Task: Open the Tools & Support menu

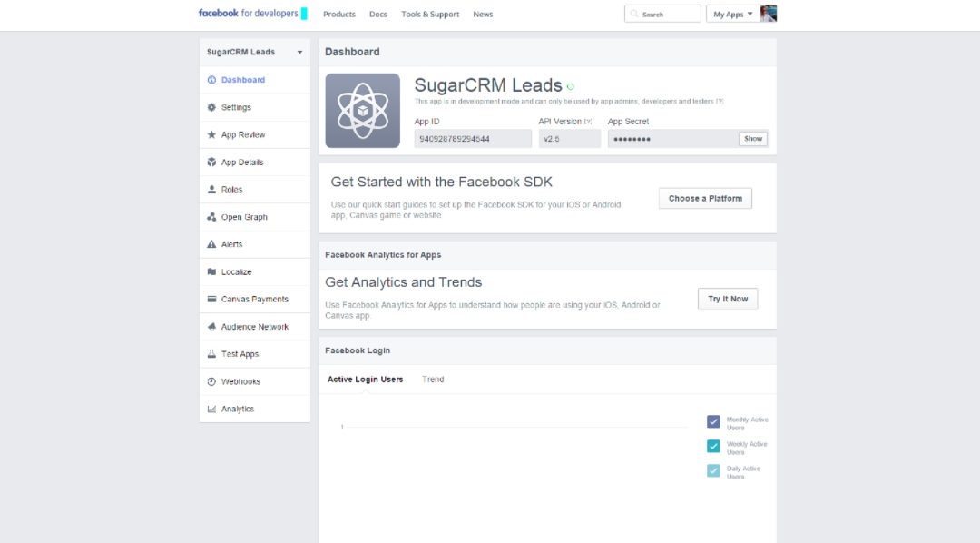Action: [430, 15]
